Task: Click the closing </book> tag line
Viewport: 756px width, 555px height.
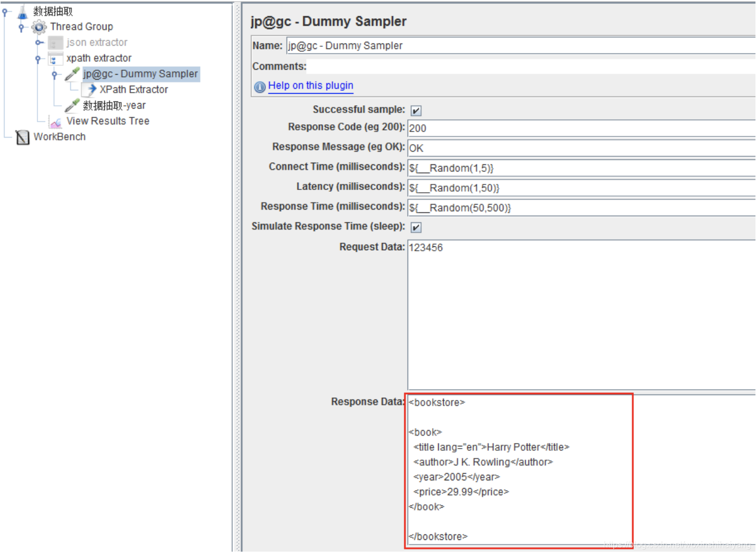Action: (427, 507)
